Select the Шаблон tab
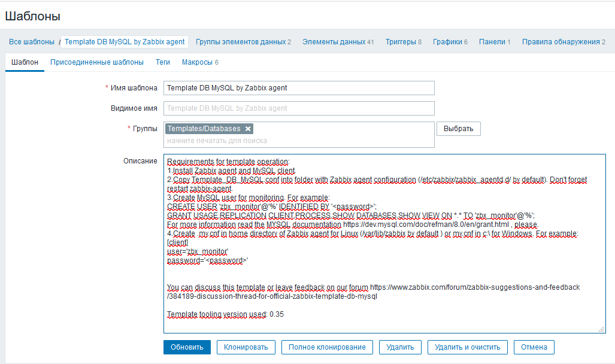Screen dimensions: 615x364 [24, 62]
